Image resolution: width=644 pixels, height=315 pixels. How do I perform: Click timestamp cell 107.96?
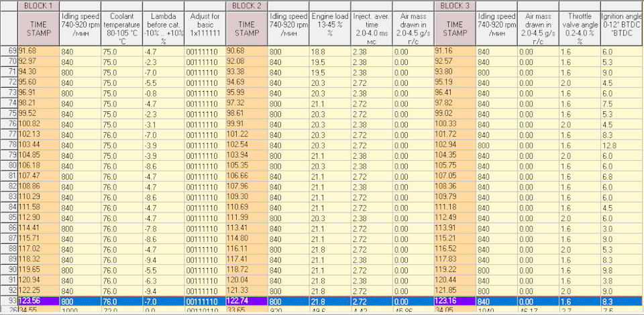point(246,186)
